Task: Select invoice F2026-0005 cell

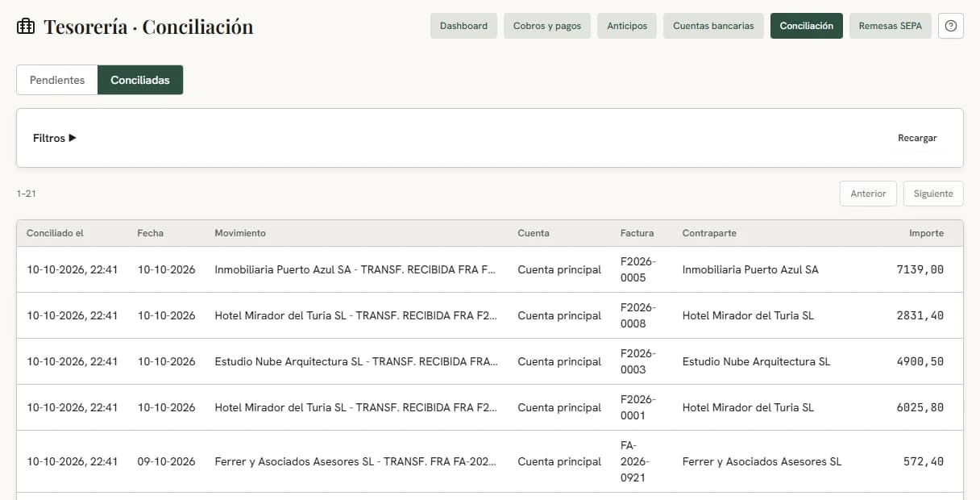Action: tap(638, 269)
